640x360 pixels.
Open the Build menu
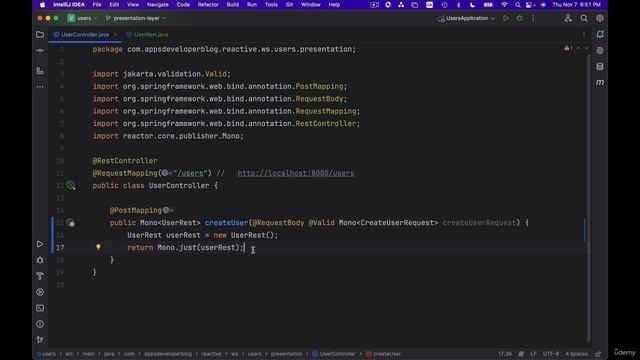233,4
